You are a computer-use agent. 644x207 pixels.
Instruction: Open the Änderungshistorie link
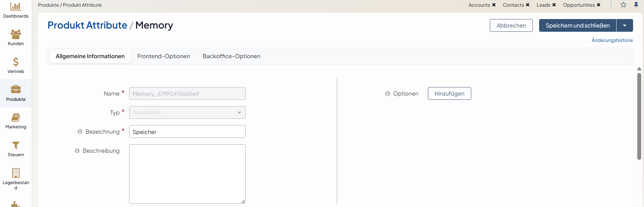[x=612, y=40]
